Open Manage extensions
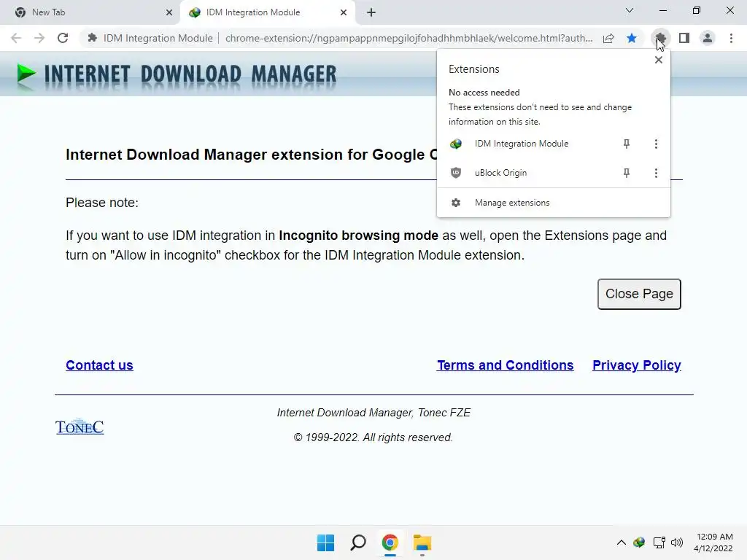747x560 pixels. pyautogui.click(x=553, y=203)
